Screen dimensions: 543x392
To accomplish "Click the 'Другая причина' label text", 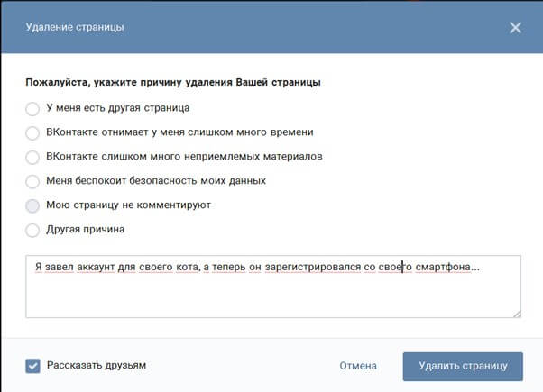I will pos(86,230).
